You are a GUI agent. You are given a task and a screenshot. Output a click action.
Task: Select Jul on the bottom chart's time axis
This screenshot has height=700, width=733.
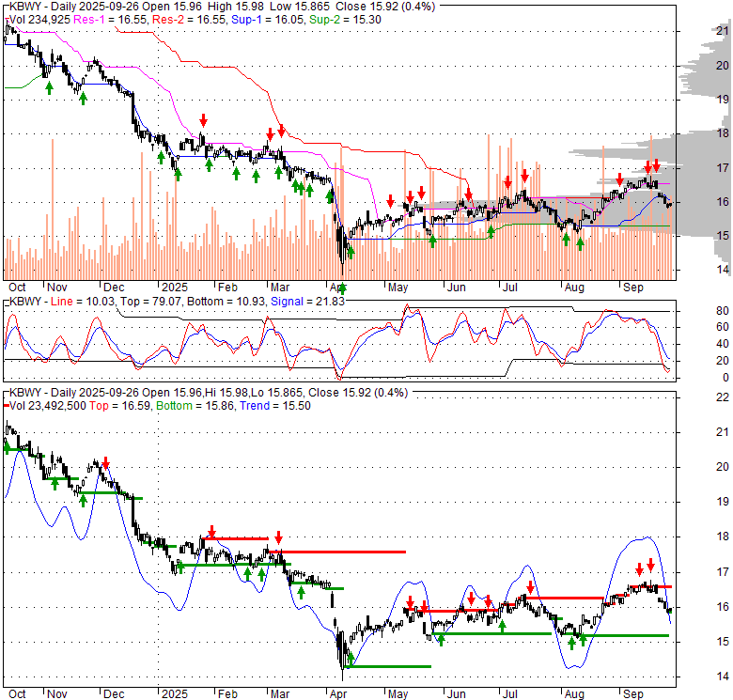click(509, 694)
